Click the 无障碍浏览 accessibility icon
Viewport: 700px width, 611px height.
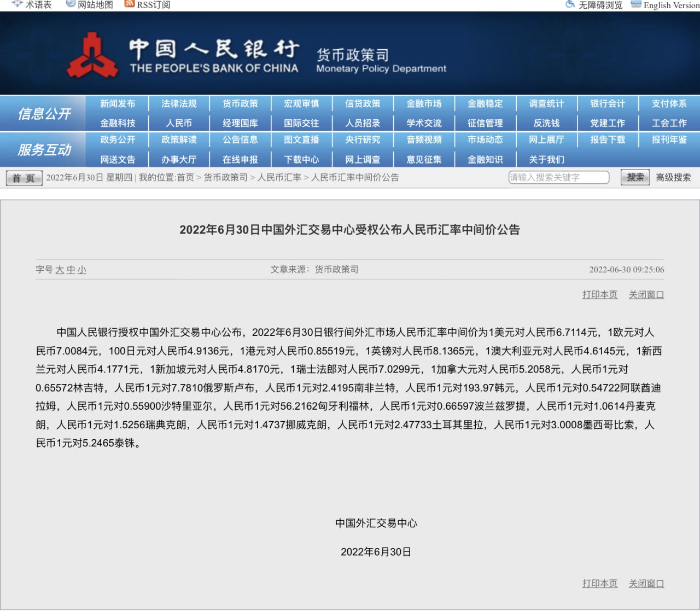(570, 4)
